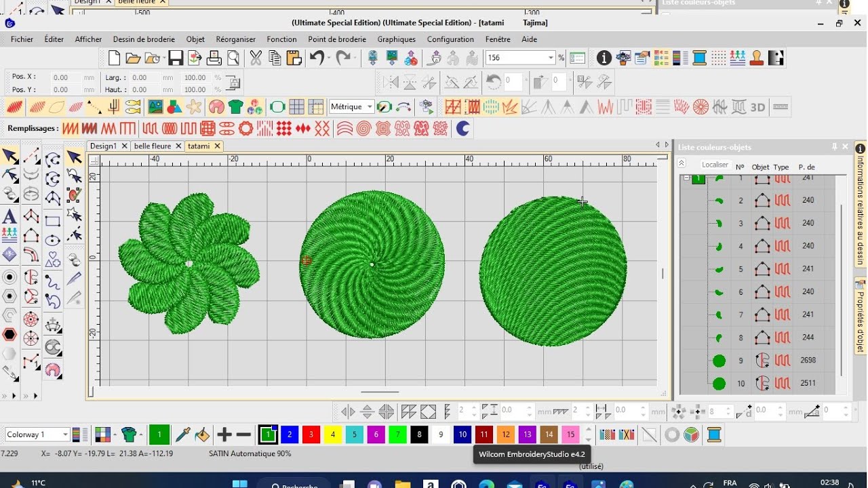Click the T-shirt product visualizer icon
The height and width of the screenshot is (488, 868).
[235, 107]
